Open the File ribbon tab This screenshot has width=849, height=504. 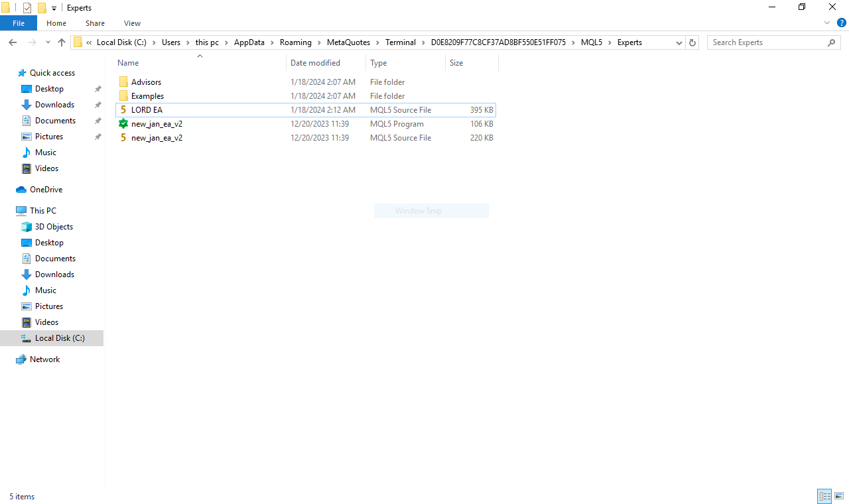(19, 23)
